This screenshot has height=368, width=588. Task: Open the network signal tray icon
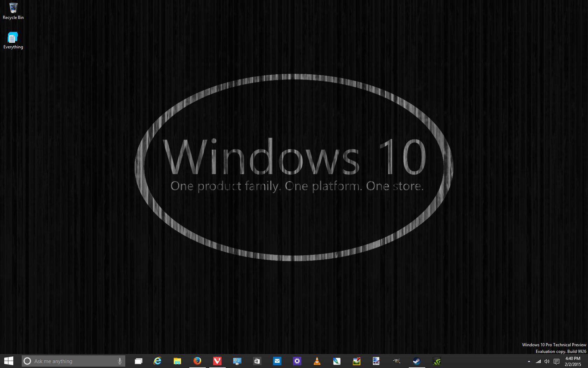[x=538, y=361]
